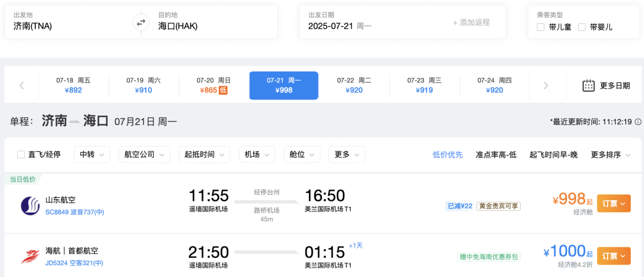Click the 经停台州 stopover text
Screen dimensions: 644x277
267,193
